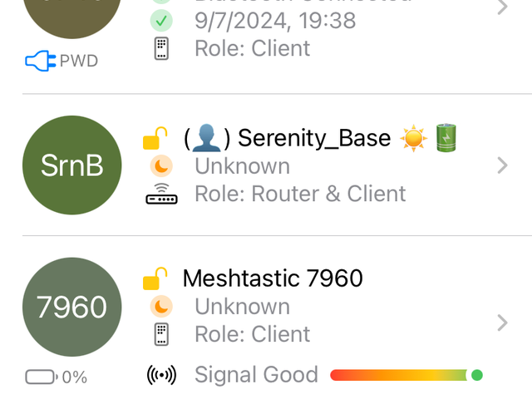This screenshot has height=399, width=532.
Task: Tap the yellow unlock icon beside Meshtastic 7960
Action: point(155,278)
